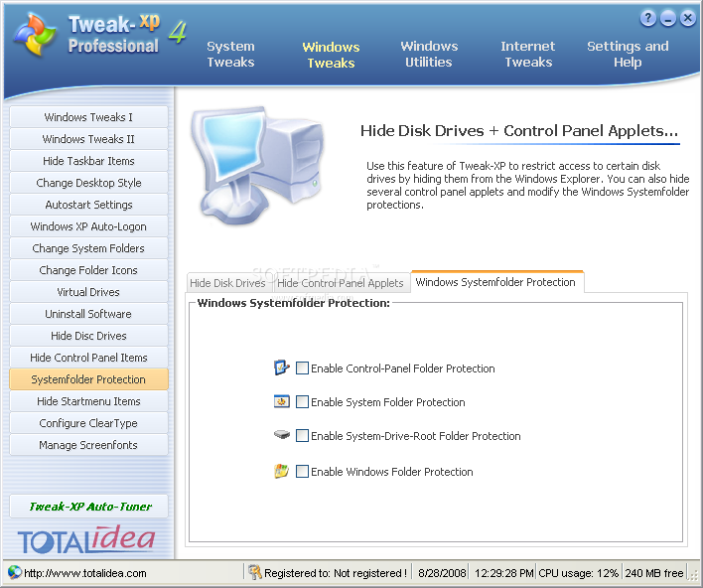
Task: Click the 8/28/2008 date in status bar
Action: (x=442, y=573)
